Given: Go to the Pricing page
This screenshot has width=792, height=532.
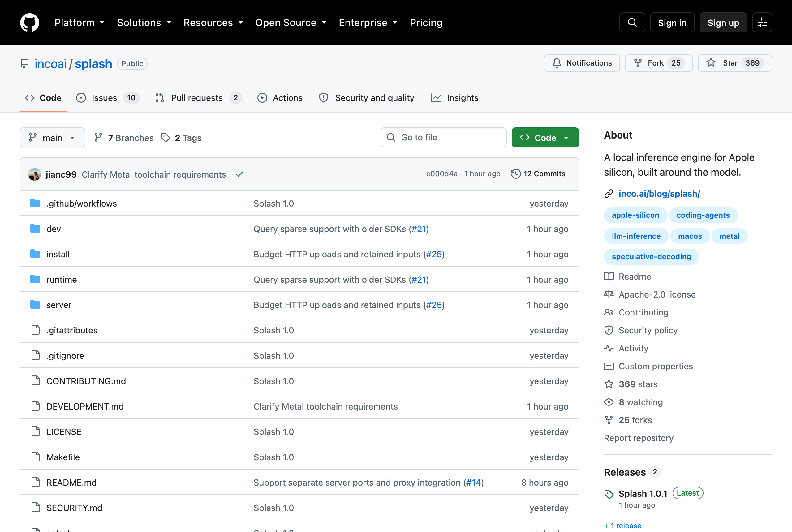Looking at the screenshot, I should pyautogui.click(x=426, y=22).
